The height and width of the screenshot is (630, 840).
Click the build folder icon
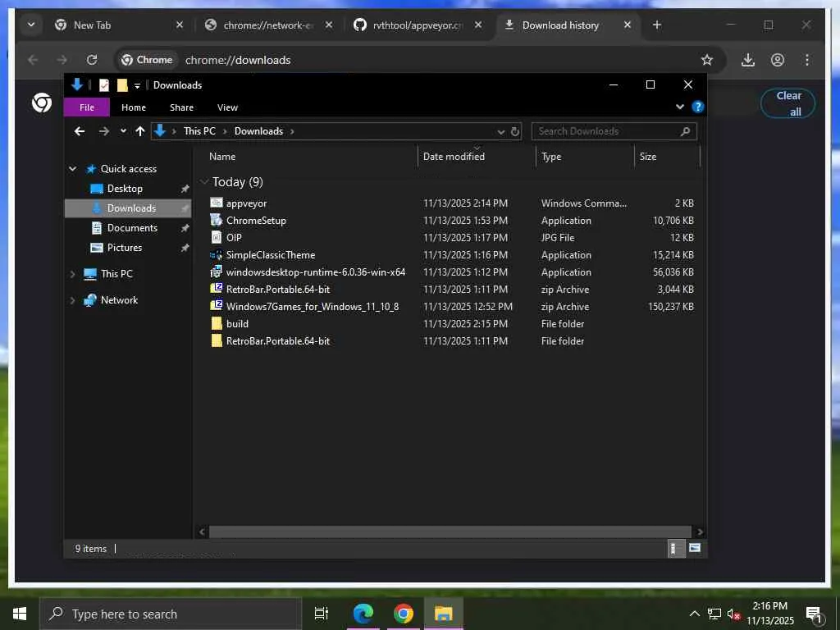click(217, 323)
